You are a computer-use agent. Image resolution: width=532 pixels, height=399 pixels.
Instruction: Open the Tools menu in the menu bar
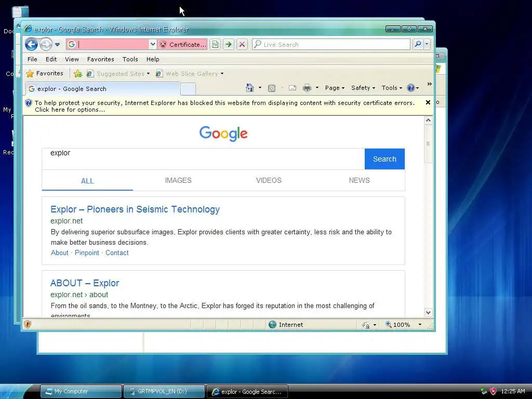pos(130,59)
